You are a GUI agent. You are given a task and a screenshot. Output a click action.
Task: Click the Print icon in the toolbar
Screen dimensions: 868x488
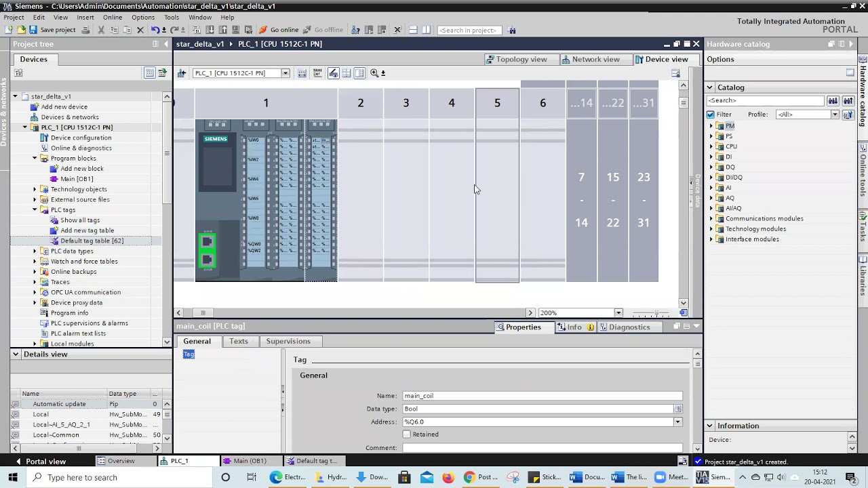(x=85, y=30)
